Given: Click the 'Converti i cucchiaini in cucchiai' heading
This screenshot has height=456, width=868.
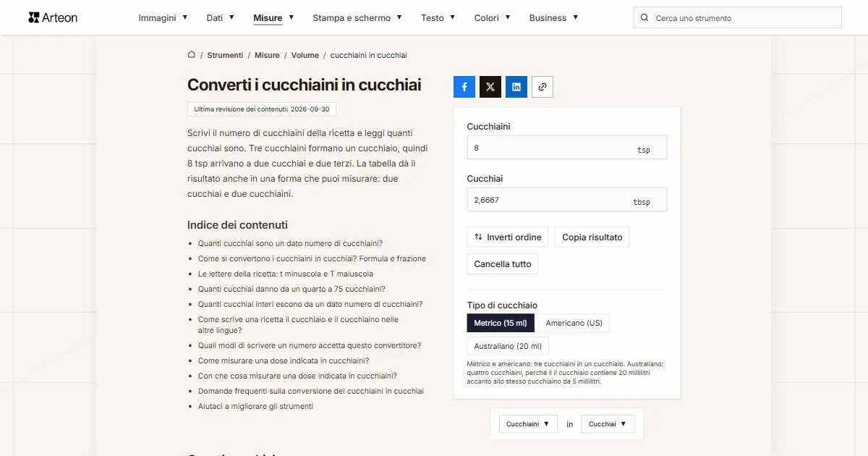Looking at the screenshot, I should (x=304, y=85).
